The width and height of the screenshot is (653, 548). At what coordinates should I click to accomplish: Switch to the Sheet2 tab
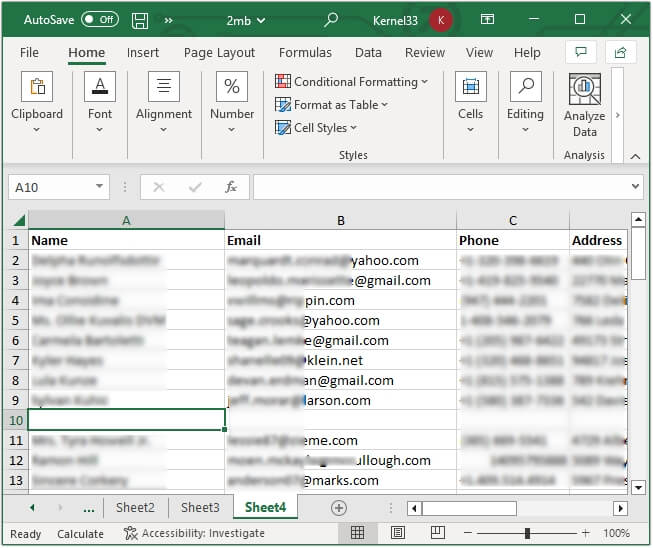tap(135, 508)
